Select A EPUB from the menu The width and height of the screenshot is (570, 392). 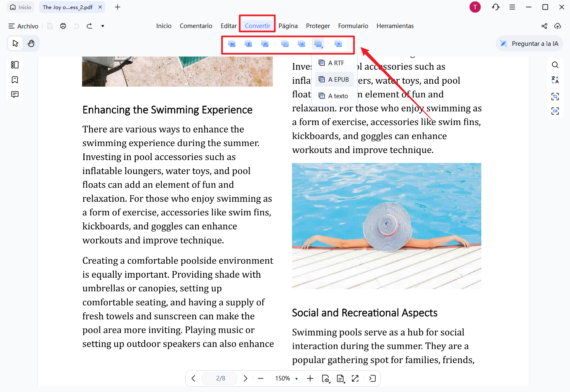[x=334, y=79]
